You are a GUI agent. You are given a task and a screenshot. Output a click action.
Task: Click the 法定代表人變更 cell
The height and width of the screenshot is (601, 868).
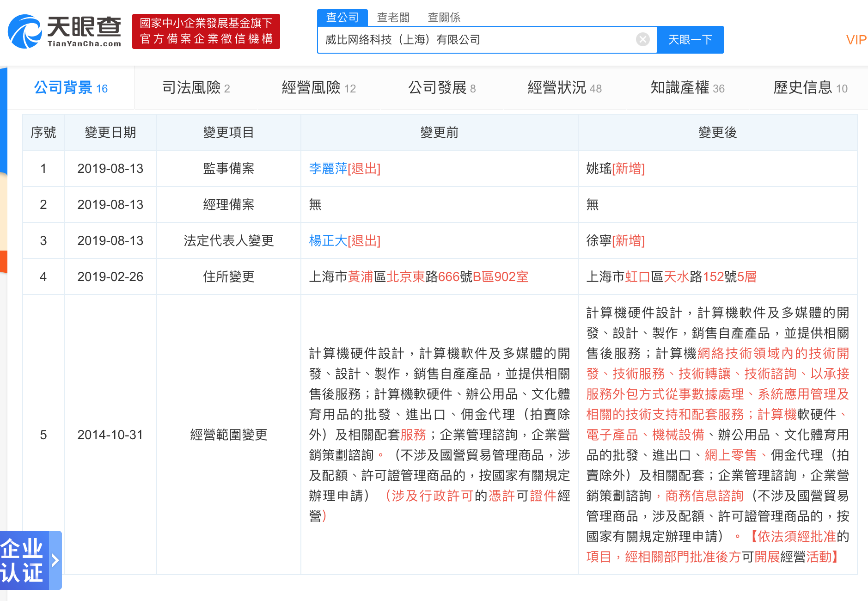(229, 241)
